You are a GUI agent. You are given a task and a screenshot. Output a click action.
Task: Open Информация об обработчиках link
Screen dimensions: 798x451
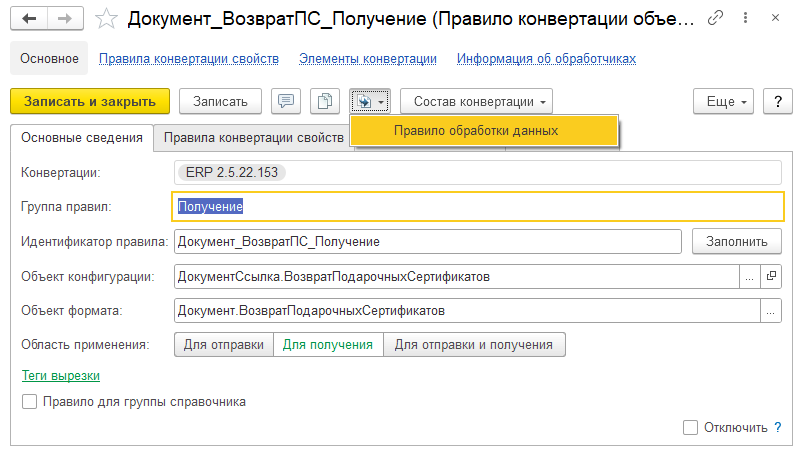tap(546, 59)
